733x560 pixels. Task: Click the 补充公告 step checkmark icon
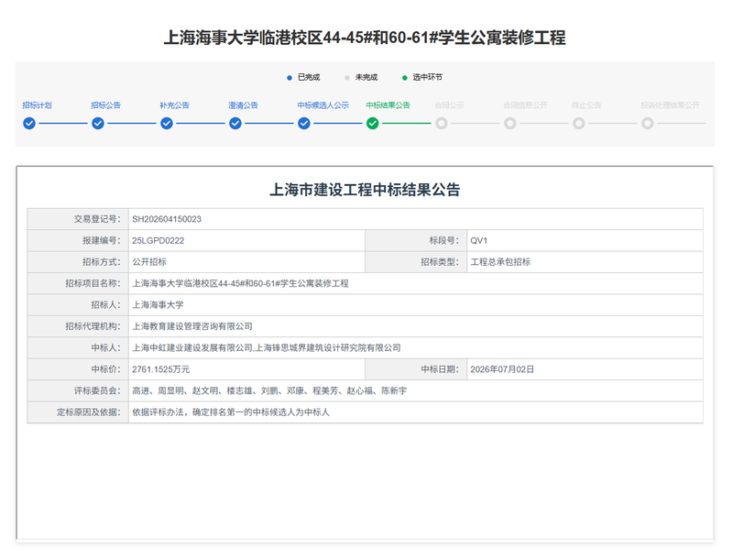(x=167, y=124)
